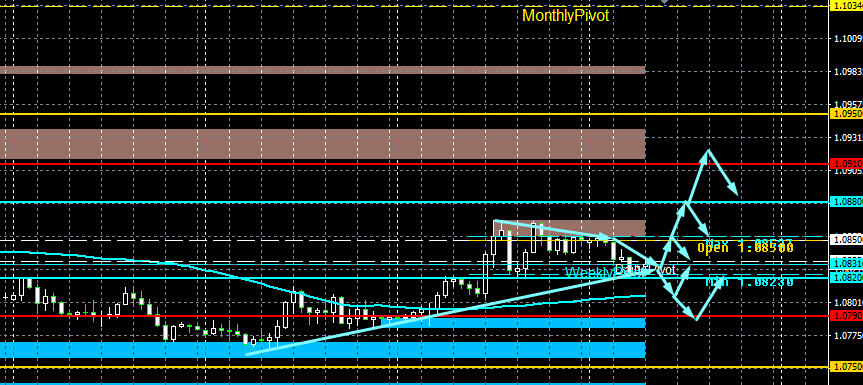The width and height of the screenshot is (863, 385).
Task: Click the lowest blue support zone band
Action: pyautogui.click(x=323, y=350)
